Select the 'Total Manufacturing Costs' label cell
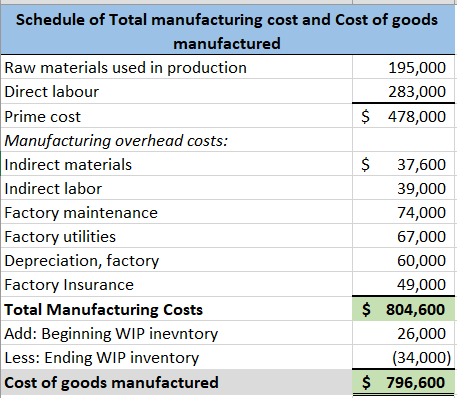 (177, 309)
